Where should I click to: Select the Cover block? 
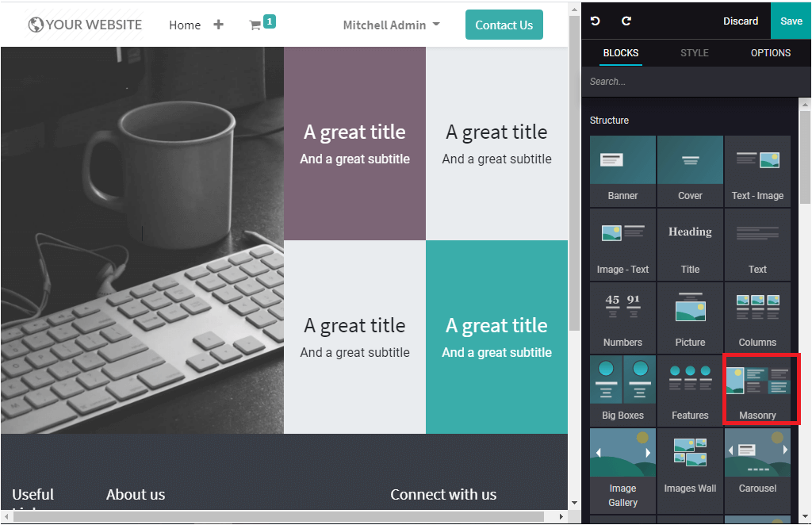pyautogui.click(x=690, y=171)
